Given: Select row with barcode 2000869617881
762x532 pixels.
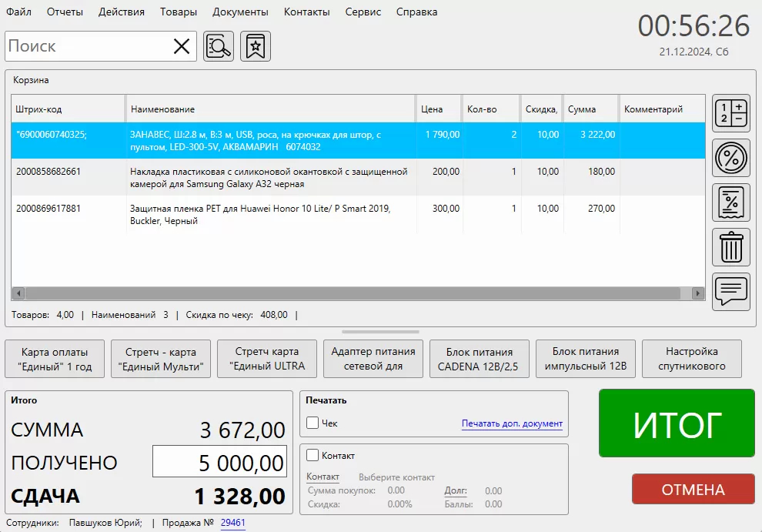Looking at the screenshot, I should (358, 215).
